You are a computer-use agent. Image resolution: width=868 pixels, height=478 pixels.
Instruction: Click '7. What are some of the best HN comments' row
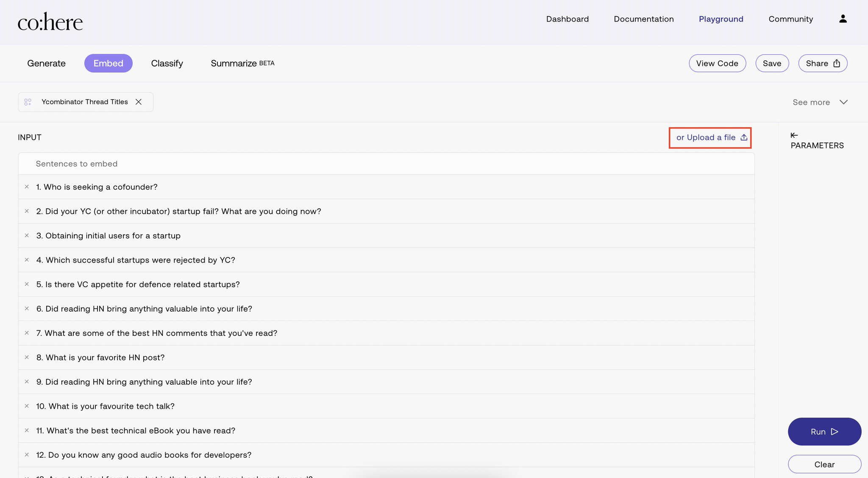click(386, 333)
